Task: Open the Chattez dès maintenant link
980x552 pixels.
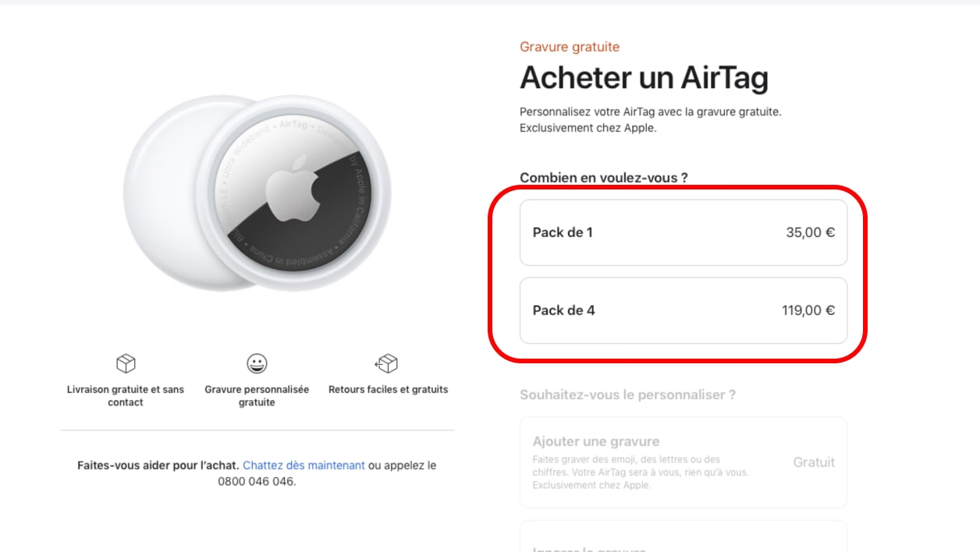Action: coord(304,465)
